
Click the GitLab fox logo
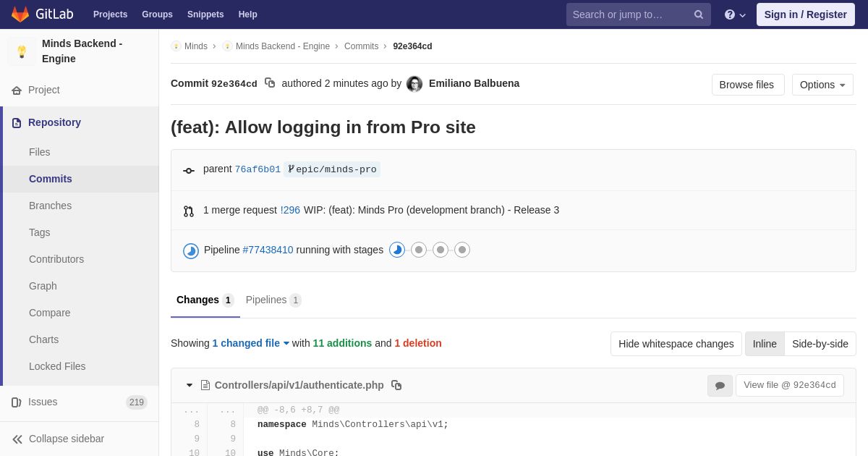[x=20, y=14]
